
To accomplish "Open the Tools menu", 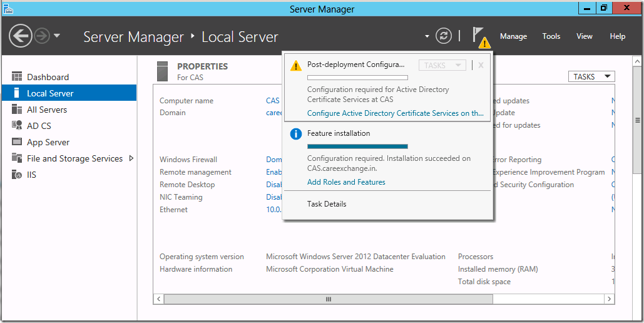I will point(551,36).
